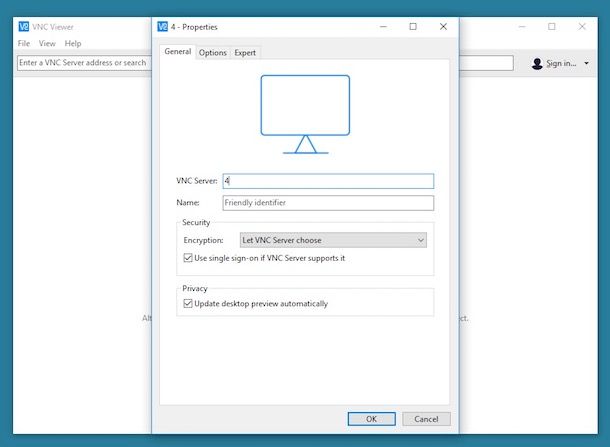Click the Cancel button

(x=426, y=419)
